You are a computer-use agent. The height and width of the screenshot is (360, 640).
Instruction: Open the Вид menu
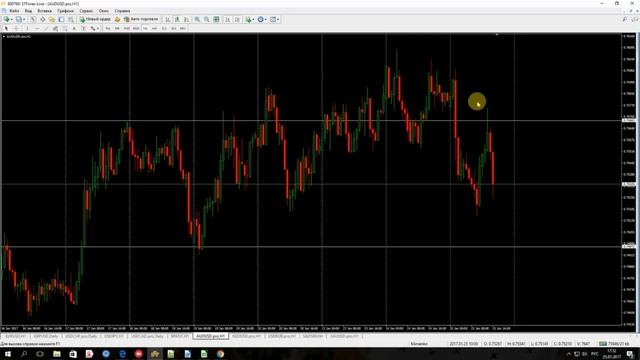pyautogui.click(x=28, y=11)
